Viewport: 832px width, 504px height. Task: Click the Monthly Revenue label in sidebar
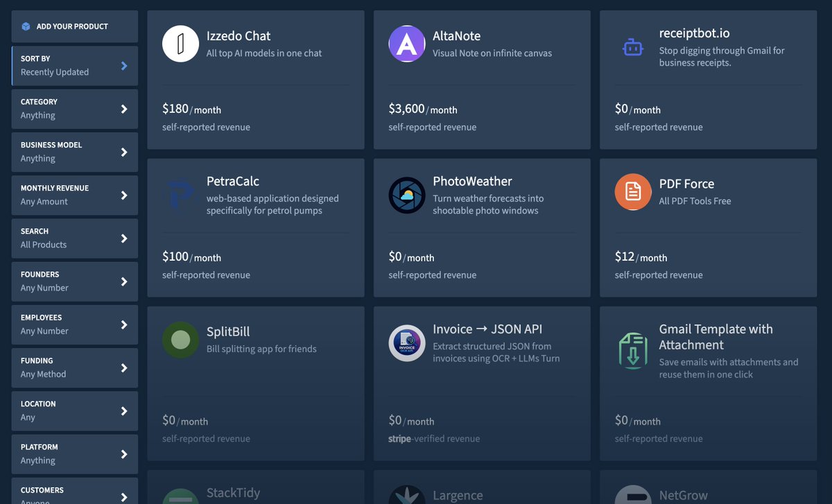[55, 188]
